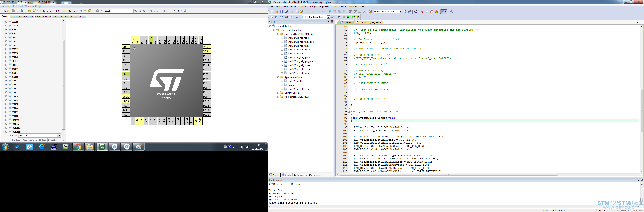This screenshot has height=212, width=644.
Task: Click the red minus icon in CubeMX toolbar
Action: click(93, 11)
